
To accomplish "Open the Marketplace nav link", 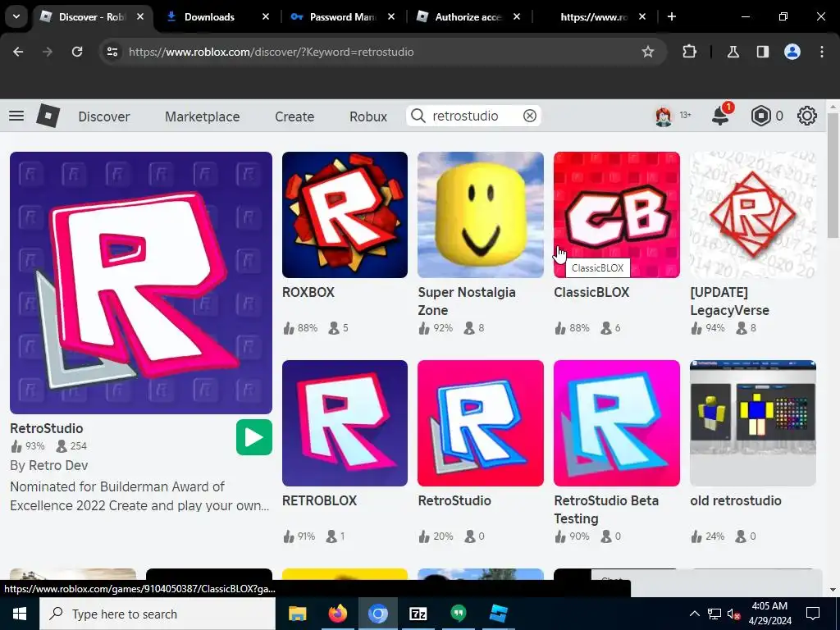I will 202,116.
